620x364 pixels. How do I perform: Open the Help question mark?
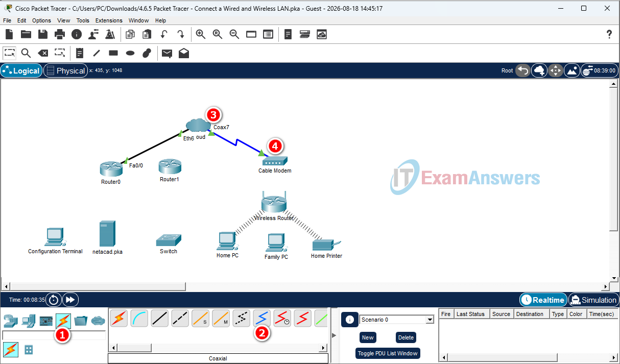pos(609,34)
